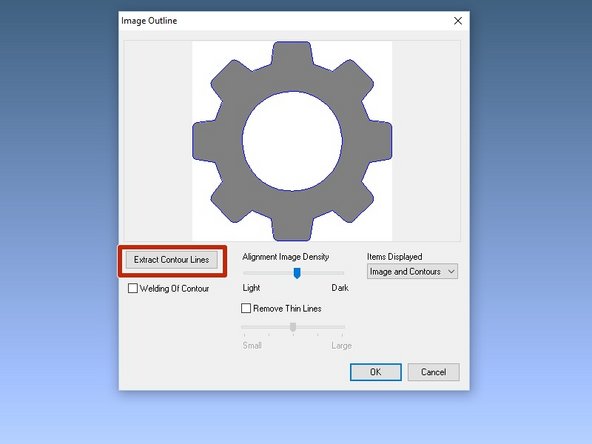Screen dimensions: 592x444
Task: Close the Image Outline dialog
Action: 458,21
